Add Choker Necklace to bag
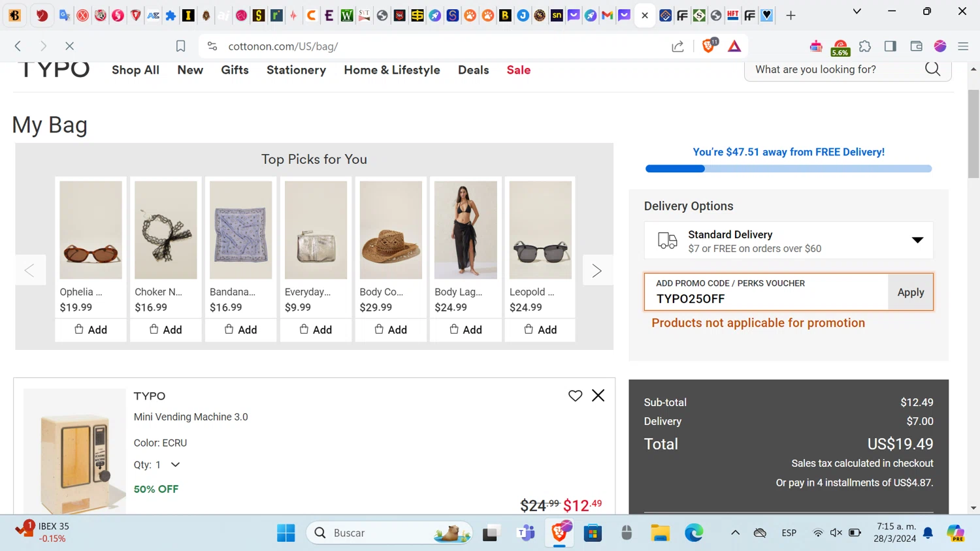 [x=166, y=330]
